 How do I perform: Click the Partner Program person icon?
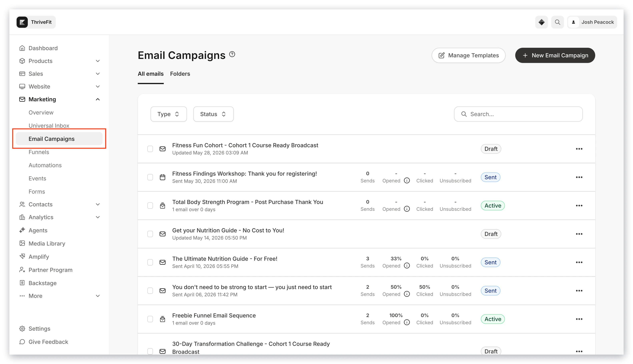(22, 270)
